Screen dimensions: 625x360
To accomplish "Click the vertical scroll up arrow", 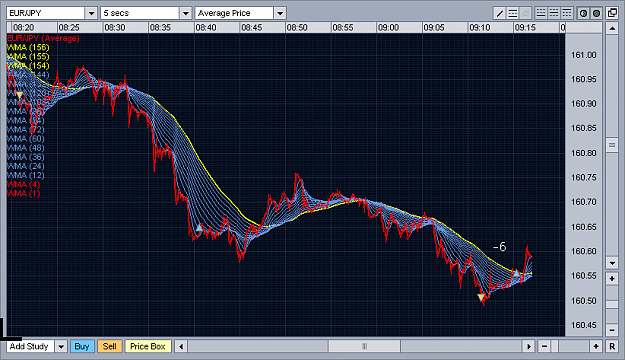I will 612,28.
